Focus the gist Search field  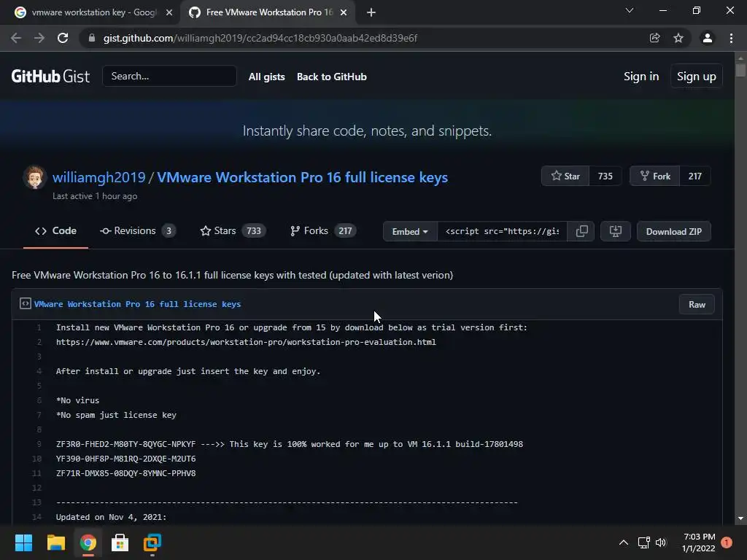coord(169,76)
